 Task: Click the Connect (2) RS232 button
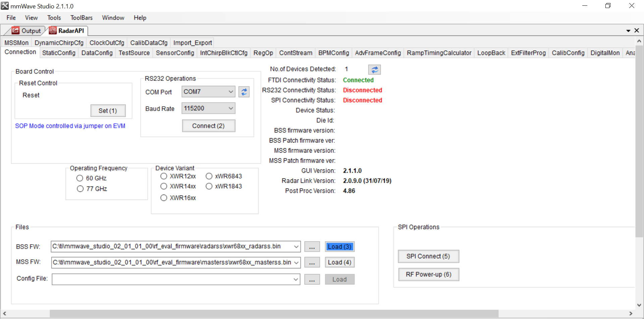coord(208,126)
